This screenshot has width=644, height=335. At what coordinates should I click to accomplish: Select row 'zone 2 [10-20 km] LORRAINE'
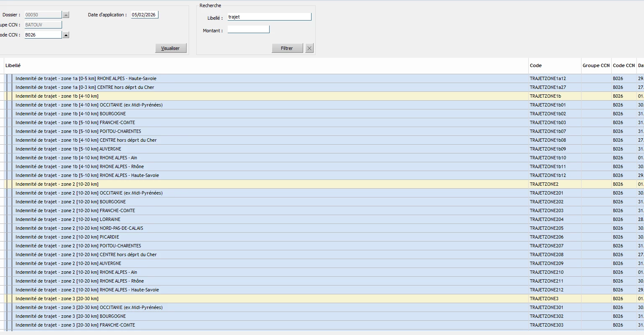point(322,219)
